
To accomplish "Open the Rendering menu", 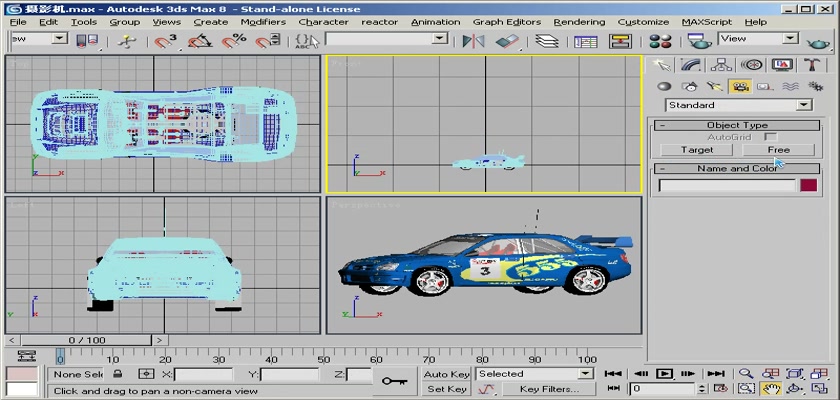I will pos(579,22).
